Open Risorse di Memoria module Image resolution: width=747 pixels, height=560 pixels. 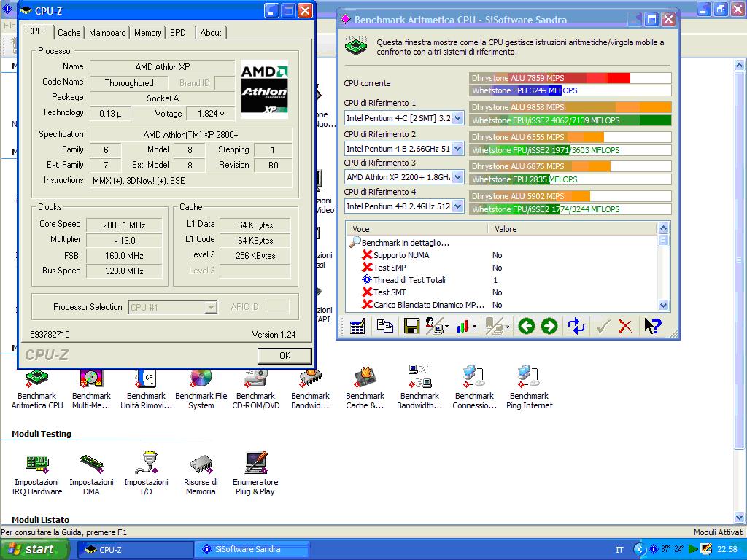201,464
